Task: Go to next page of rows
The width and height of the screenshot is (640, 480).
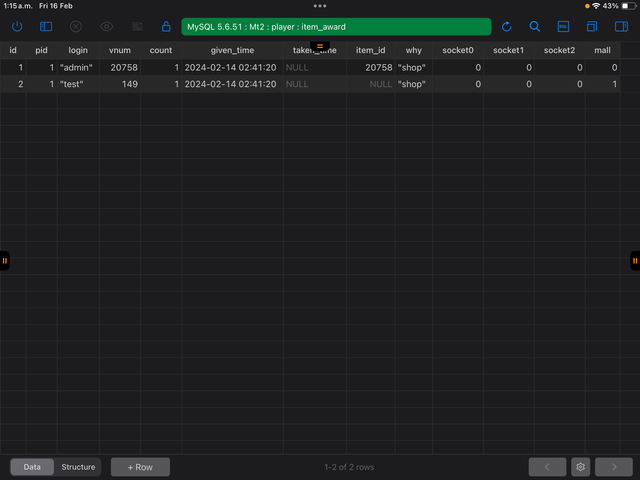Action: (x=613, y=467)
